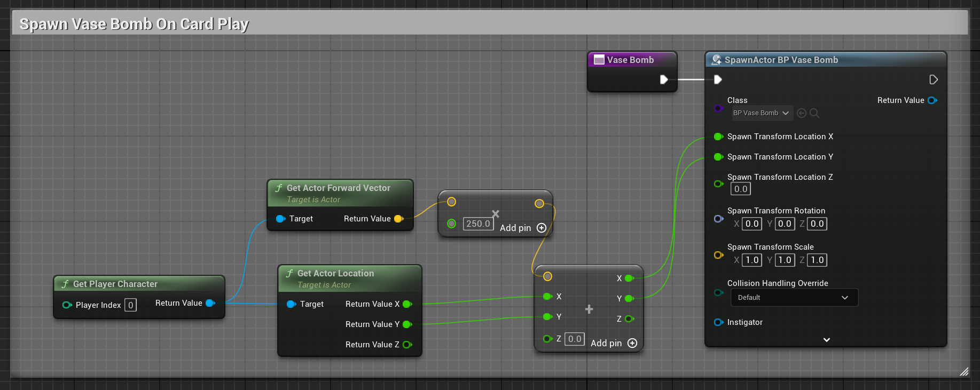Click Get Actor Location Return Value X pin

click(x=407, y=304)
